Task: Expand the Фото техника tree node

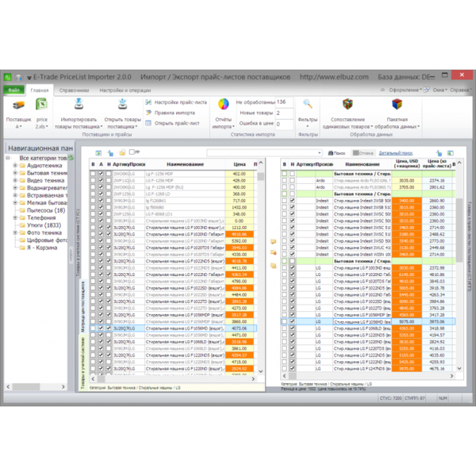Action: 15,232
